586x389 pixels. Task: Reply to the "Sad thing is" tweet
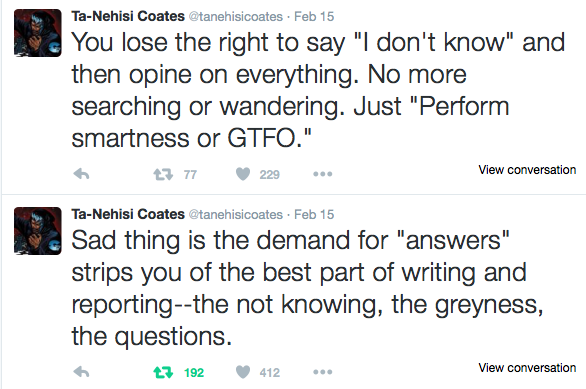81,372
